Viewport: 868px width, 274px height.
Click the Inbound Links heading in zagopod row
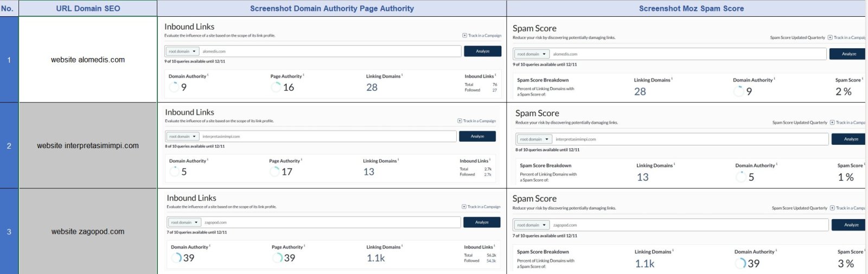pos(192,198)
